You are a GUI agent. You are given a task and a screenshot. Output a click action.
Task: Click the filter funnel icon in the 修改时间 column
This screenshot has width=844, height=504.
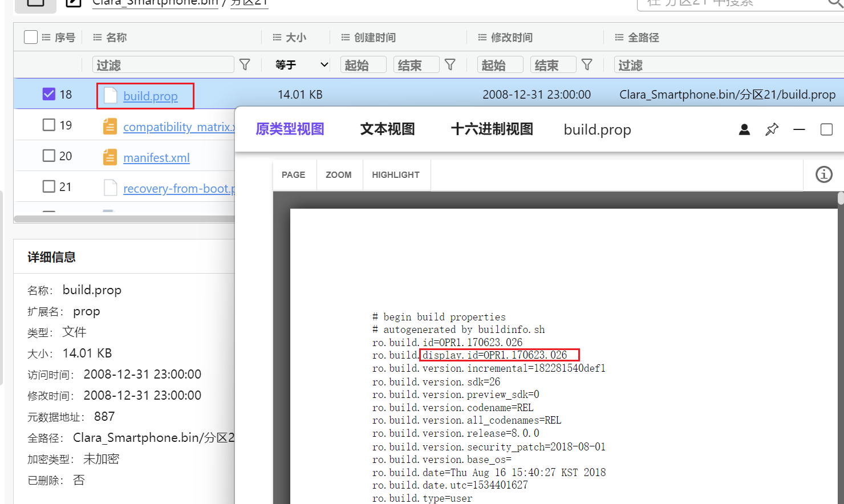[x=587, y=64]
